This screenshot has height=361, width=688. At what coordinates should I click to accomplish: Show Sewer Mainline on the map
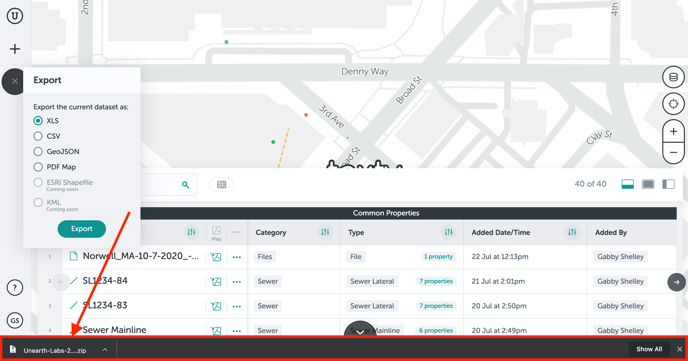pyautogui.click(x=216, y=330)
